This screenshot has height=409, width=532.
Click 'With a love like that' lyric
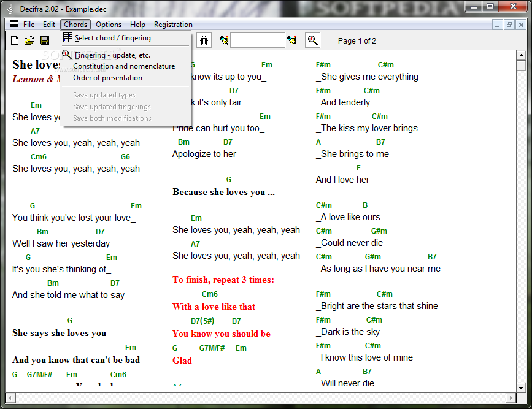(x=214, y=307)
